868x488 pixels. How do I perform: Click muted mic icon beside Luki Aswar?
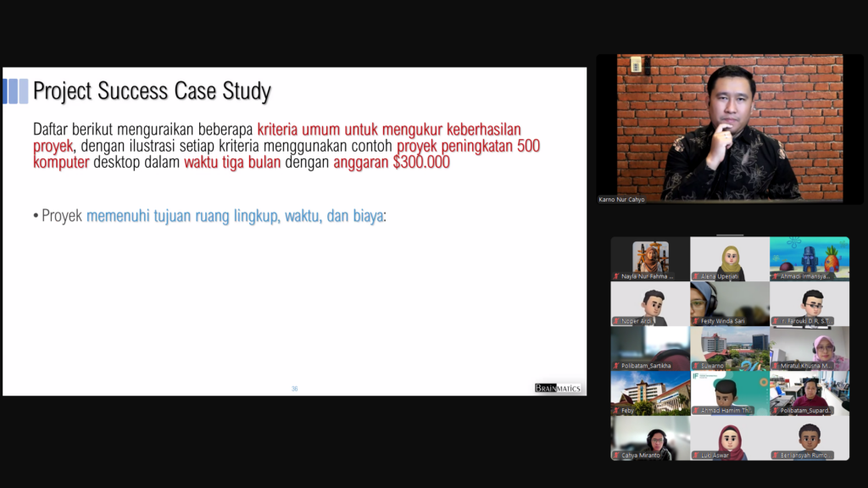pos(696,455)
